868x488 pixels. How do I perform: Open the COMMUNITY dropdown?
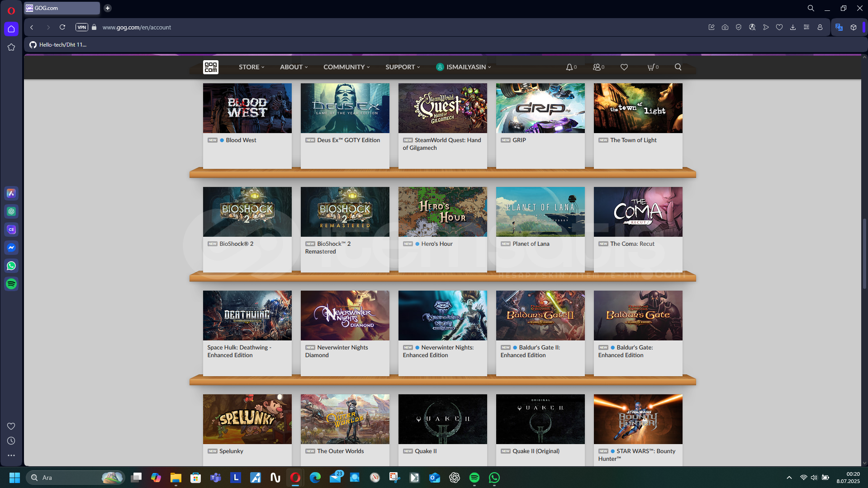346,67
